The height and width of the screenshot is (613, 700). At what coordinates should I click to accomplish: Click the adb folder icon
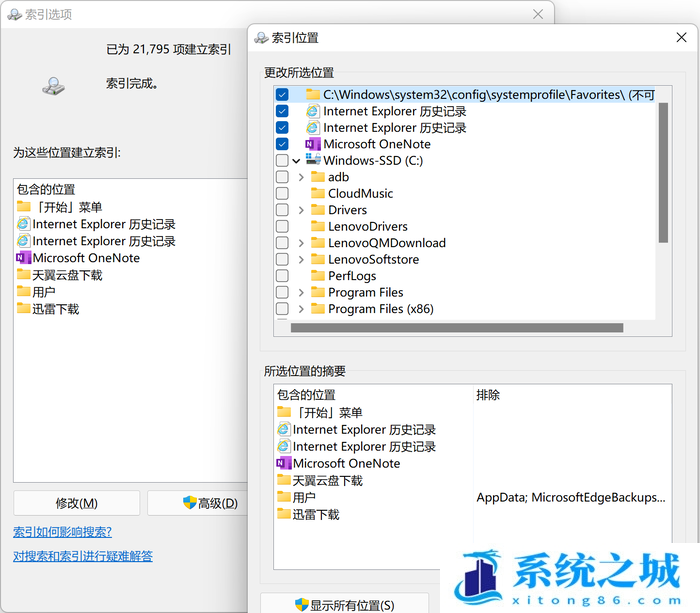(318, 177)
